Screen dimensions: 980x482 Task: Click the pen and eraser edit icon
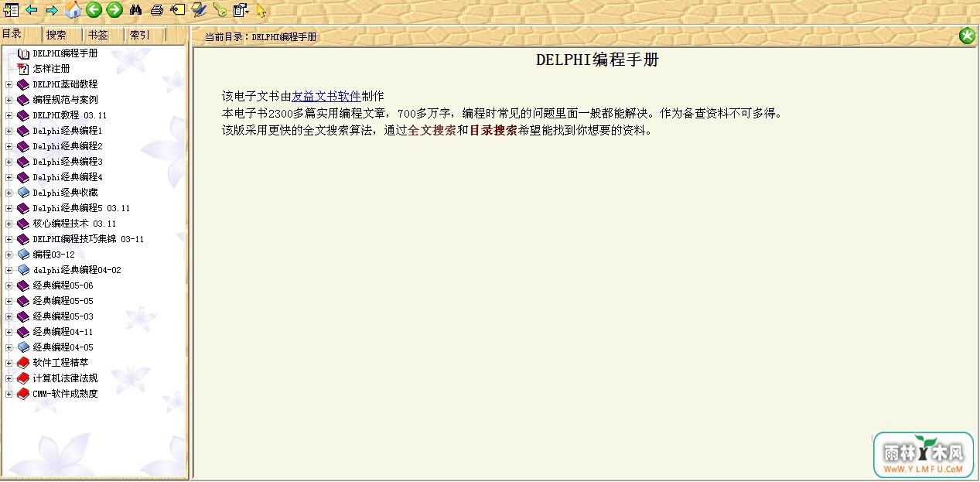199,10
